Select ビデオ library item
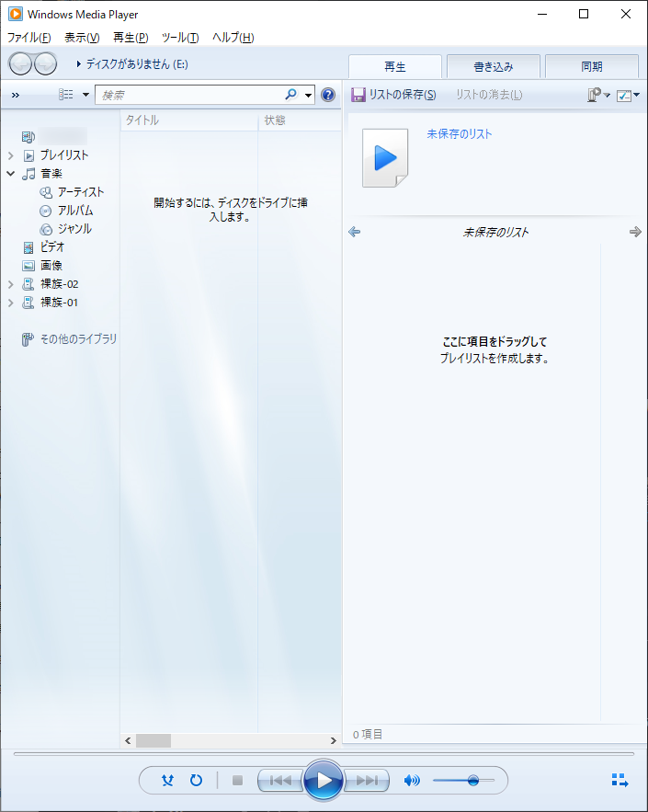This screenshot has width=648, height=812. click(x=52, y=247)
